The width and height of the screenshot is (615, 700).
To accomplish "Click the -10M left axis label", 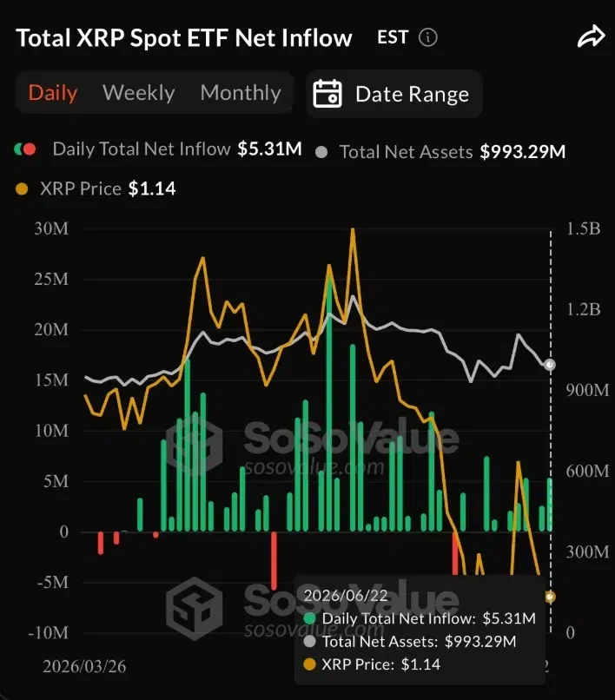I will [x=48, y=632].
